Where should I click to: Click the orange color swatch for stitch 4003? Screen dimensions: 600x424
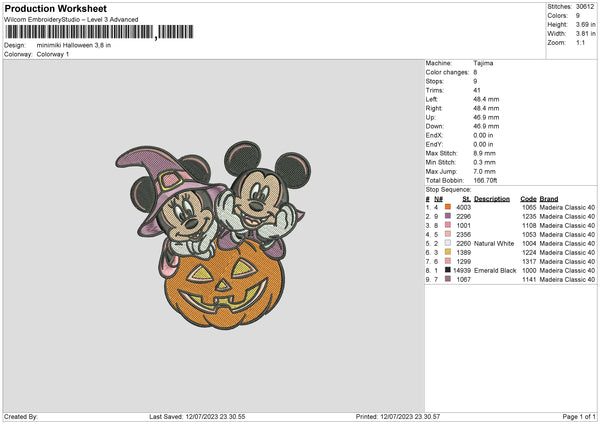(448, 207)
